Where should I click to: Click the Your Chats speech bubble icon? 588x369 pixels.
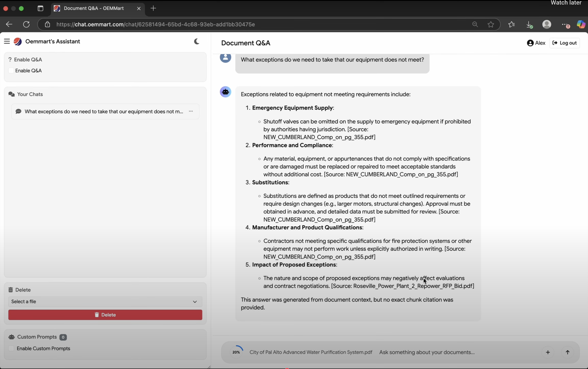point(11,94)
